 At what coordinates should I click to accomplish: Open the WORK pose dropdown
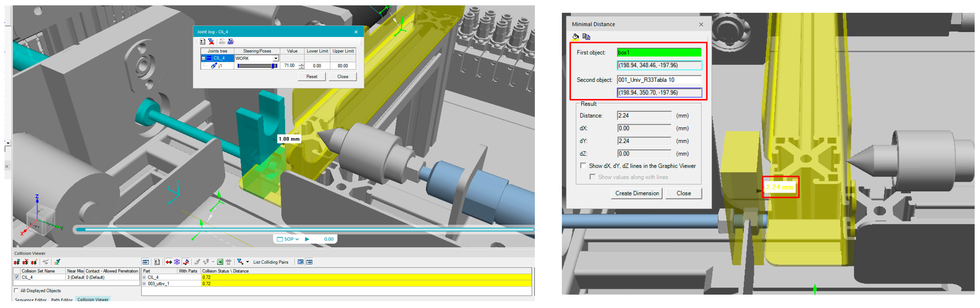click(x=275, y=58)
